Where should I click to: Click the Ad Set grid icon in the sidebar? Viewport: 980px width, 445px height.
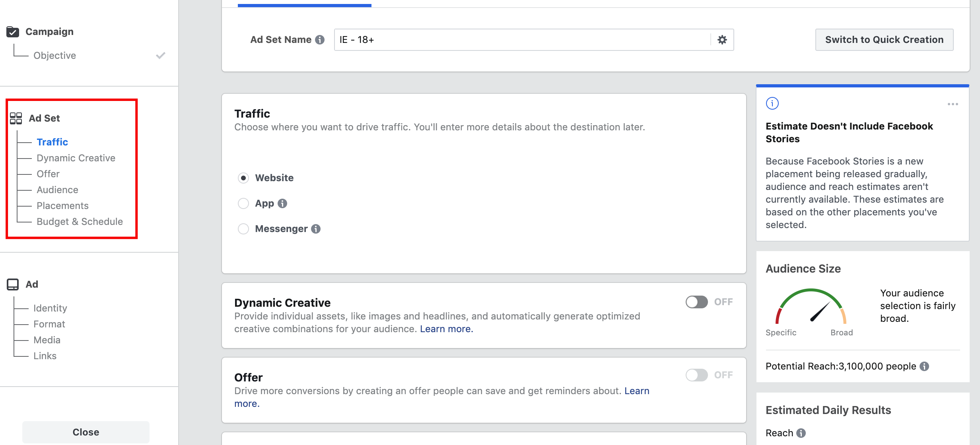click(16, 118)
